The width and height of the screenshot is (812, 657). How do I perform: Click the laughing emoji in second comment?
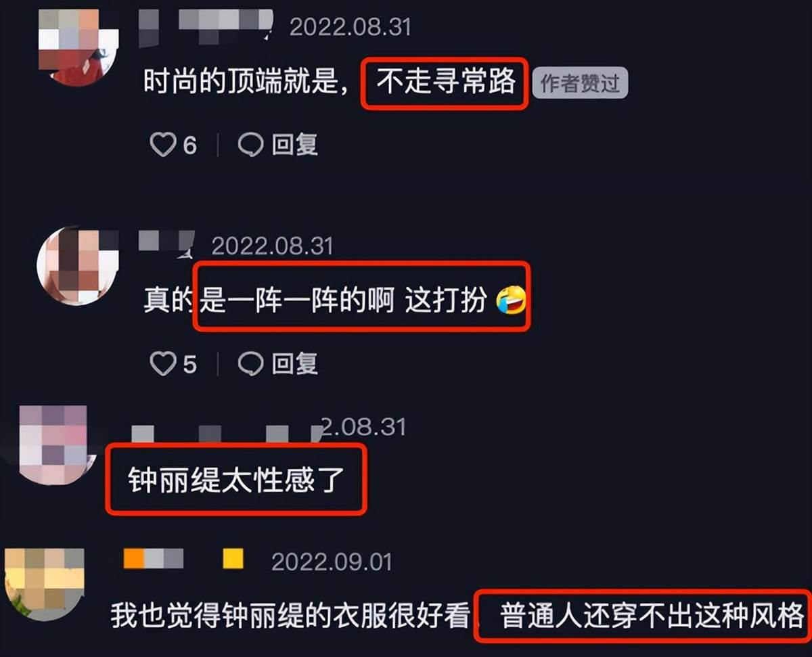(512, 301)
